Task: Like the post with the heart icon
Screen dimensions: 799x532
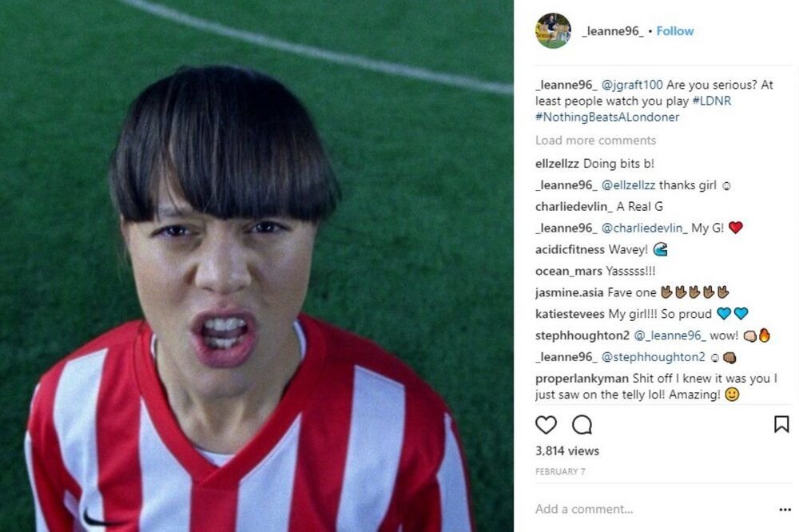Action: pyautogui.click(x=546, y=424)
